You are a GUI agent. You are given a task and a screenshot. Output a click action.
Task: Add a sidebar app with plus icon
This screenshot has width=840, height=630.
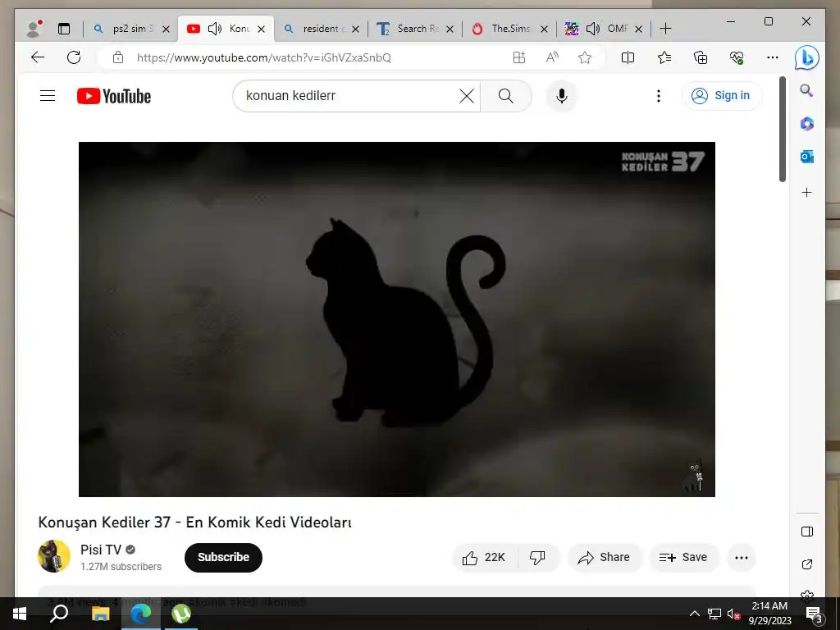coord(807,192)
